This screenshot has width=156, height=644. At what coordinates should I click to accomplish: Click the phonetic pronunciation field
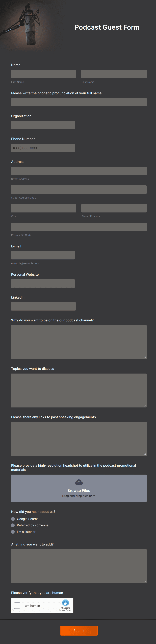pyautogui.click(x=79, y=102)
